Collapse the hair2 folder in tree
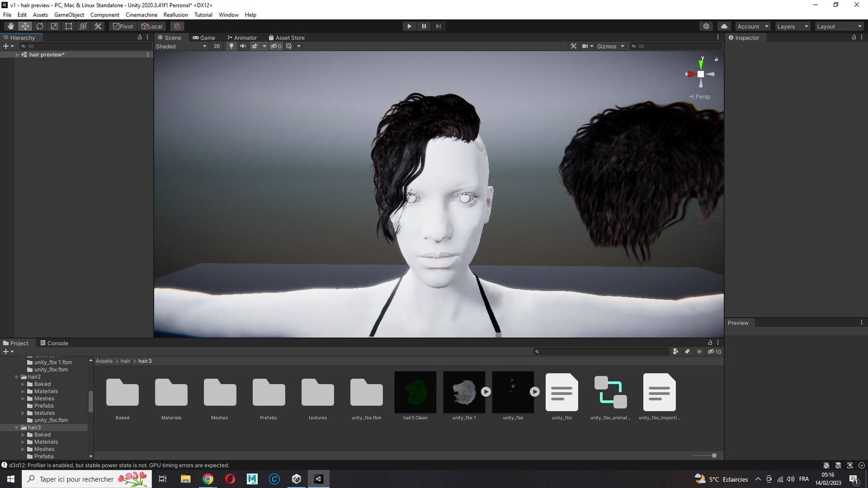Screen dimensions: 868x488 click(x=17, y=377)
